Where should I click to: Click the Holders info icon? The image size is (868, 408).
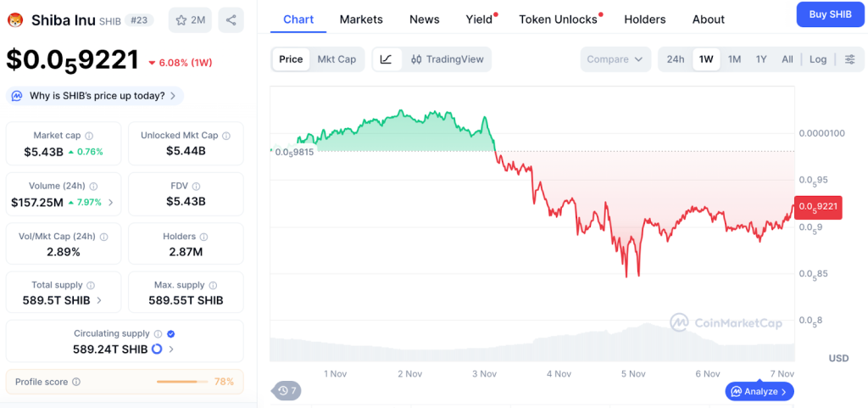click(203, 237)
